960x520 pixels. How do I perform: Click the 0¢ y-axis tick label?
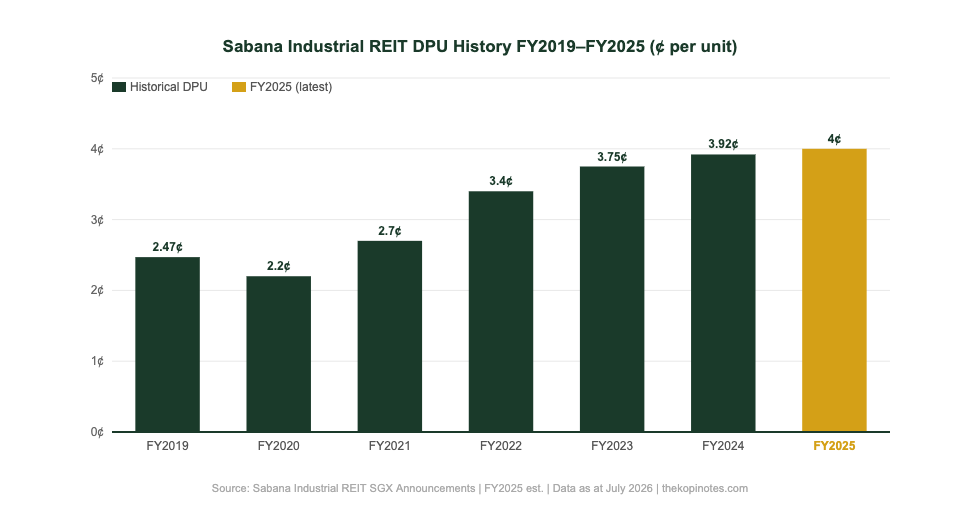point(97,432)
